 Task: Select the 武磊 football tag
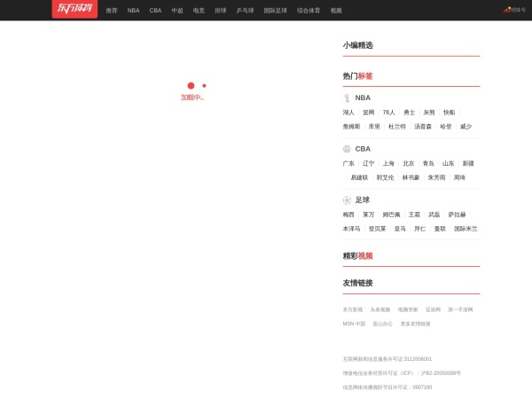point(434,215)
